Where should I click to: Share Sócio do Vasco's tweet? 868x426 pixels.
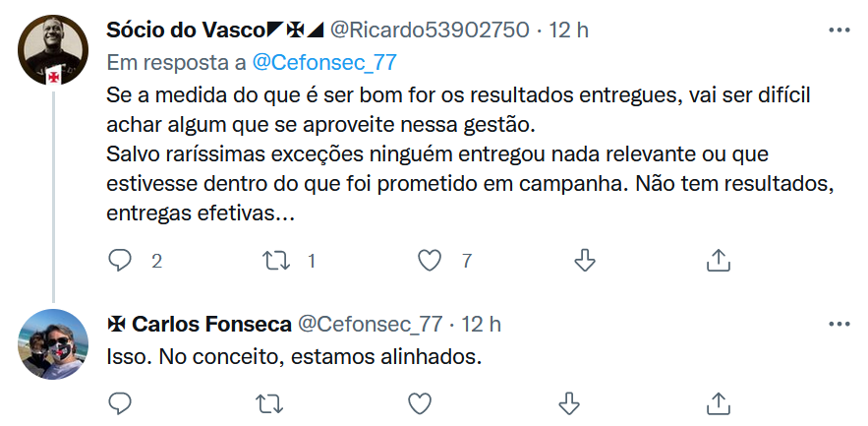click(x=719, y=260)
